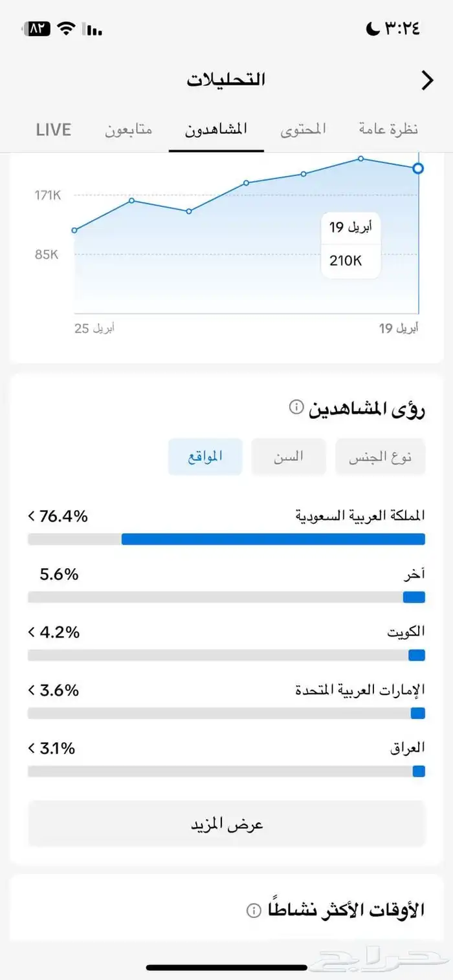Tap the back arrow in the header

[427, 80]
